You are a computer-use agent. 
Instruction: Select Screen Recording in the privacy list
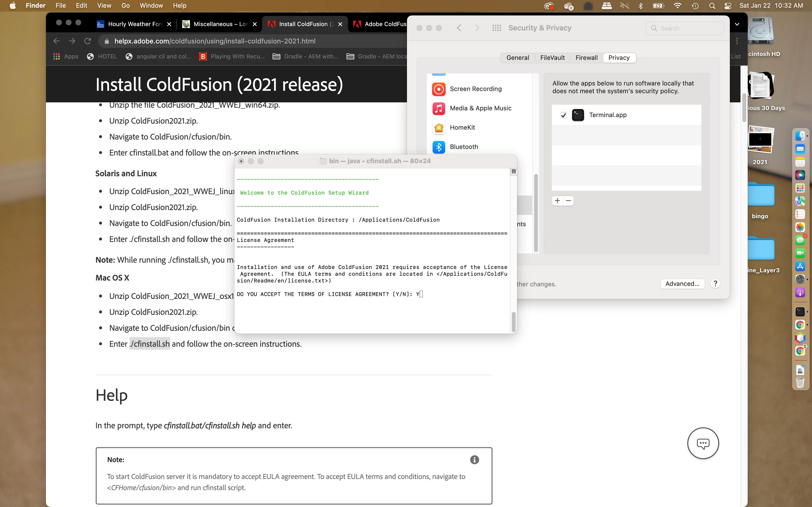click(475, 89)
